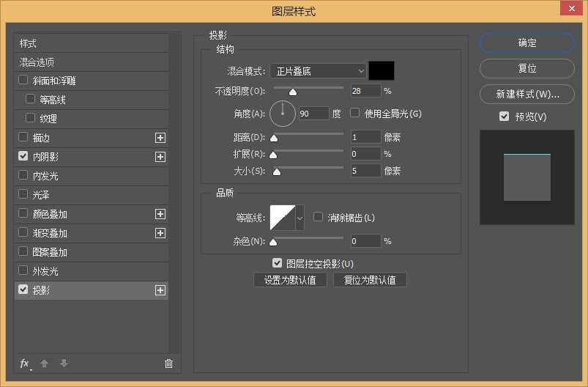Click the plus icon next to 颜色叠加
This screenshot has width=588, height=387.
coord(160,214)
